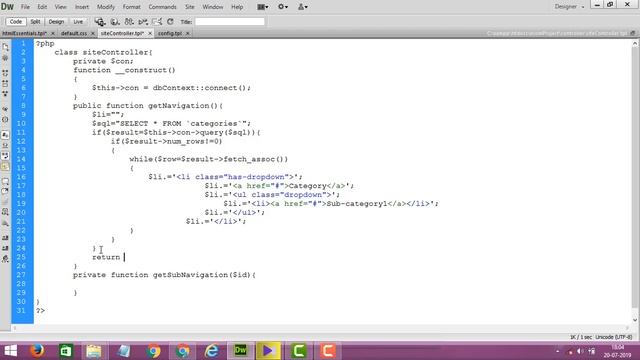Click the Expand All icon
The height and width of the screenshot is (360, 640).
coord(5,94)
